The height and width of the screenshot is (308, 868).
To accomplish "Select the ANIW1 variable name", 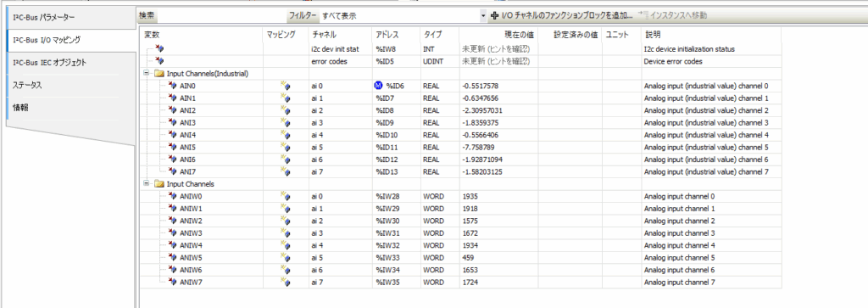I will (x=191, y=209).
